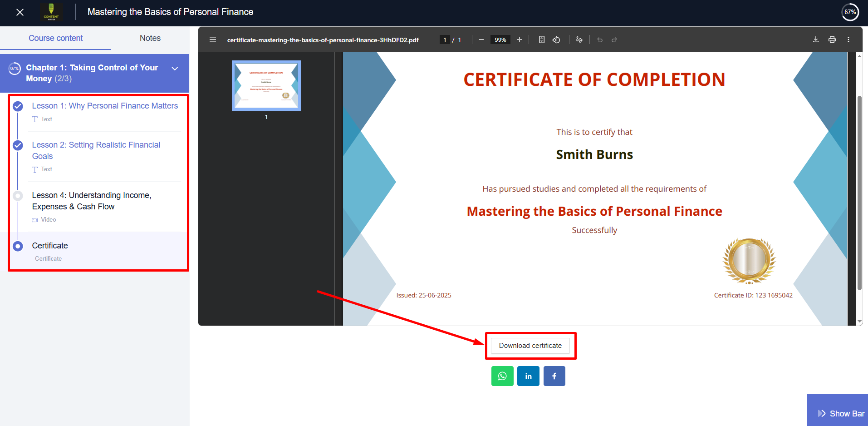This screenshot has height=426, width=868.
Task: Click the course title Mastering the Basics of Personal Finance
Action: coord(170,12)
